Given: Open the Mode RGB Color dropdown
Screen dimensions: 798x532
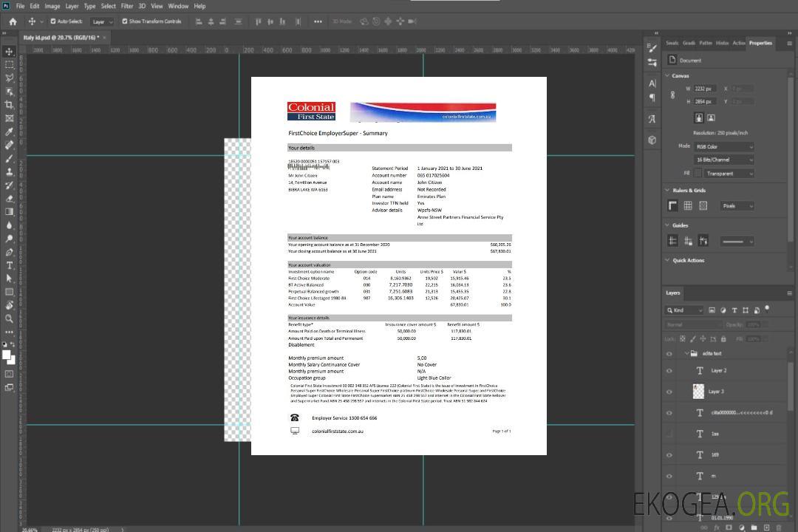Looking at the screenshot, I should pyautogui.click(x=723, y=146).
